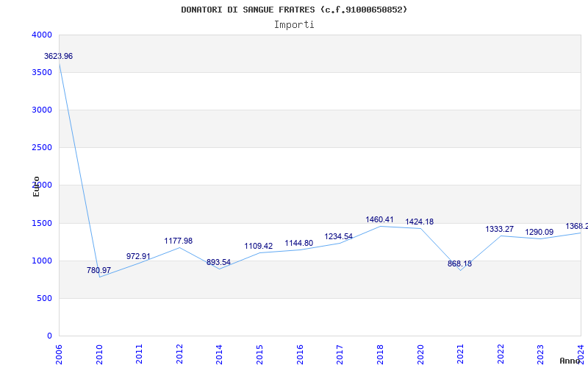This screenshot has width=588, height=368.
Task: Select the 3623.96 data label
Action: coord(59,57)
